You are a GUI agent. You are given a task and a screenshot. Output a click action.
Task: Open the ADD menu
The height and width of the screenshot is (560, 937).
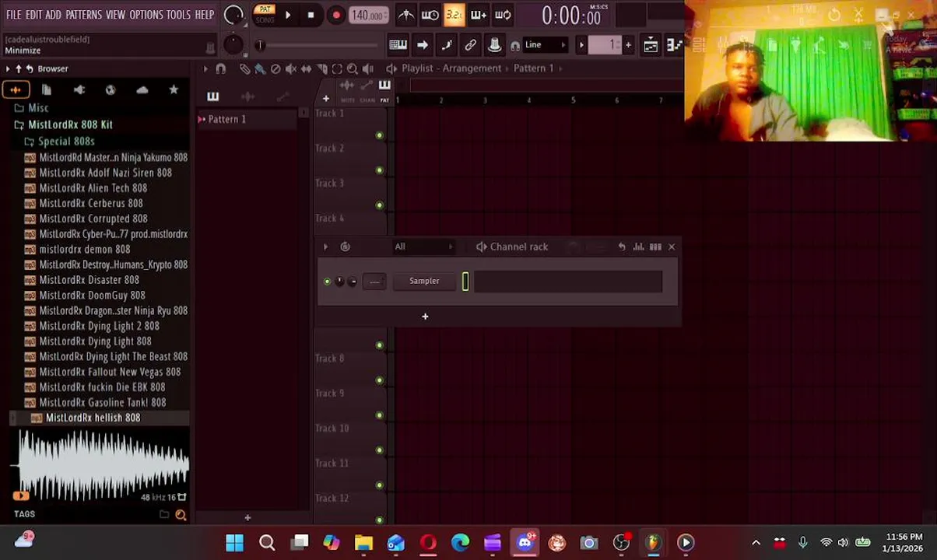53,15
